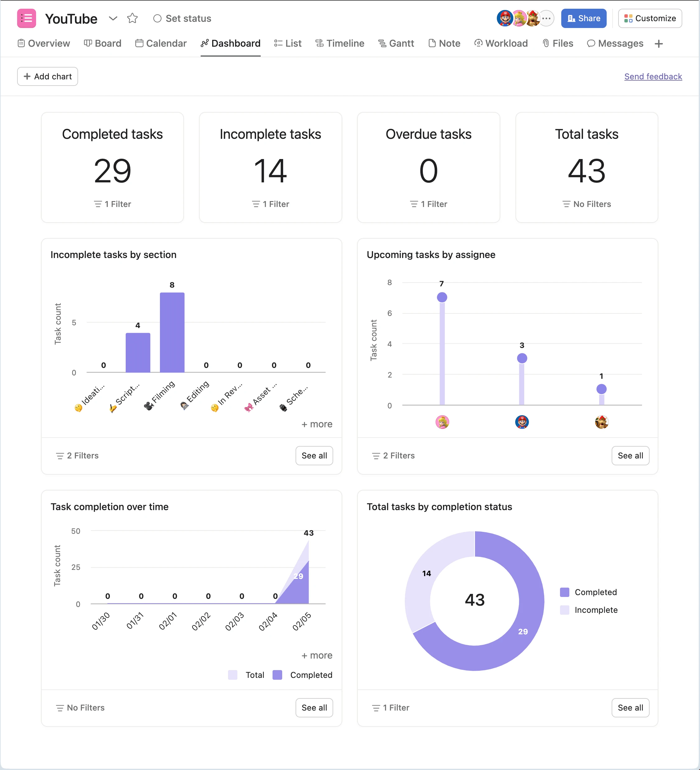Viewport: 700px width, 770px height.
Task: Open filter on Overdue tasks card
Action: click(x=428, y=204)
